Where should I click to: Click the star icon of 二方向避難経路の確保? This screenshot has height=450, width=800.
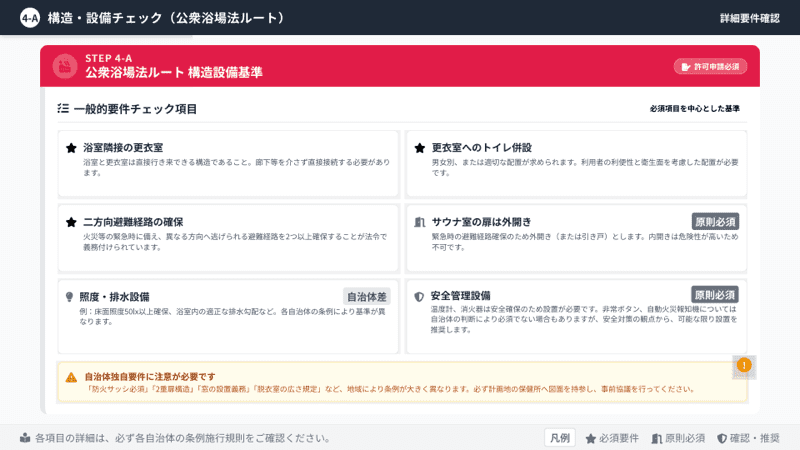[71, 222]
